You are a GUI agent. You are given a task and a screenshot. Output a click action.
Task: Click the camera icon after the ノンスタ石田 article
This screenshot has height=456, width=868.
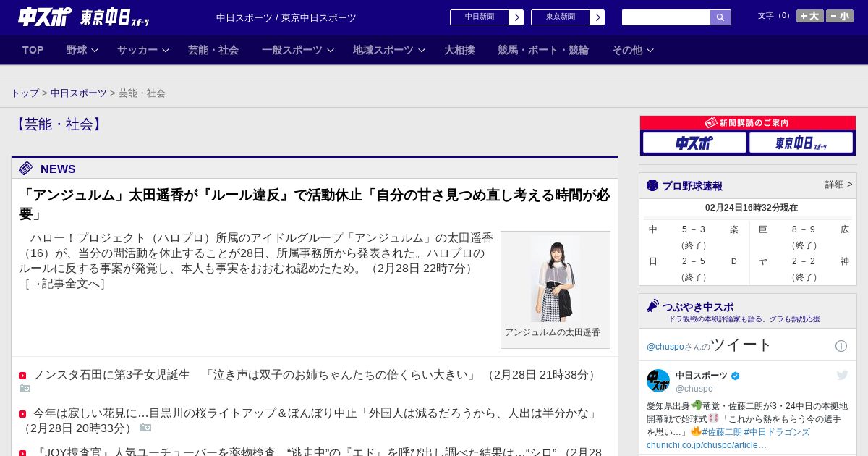25,389
